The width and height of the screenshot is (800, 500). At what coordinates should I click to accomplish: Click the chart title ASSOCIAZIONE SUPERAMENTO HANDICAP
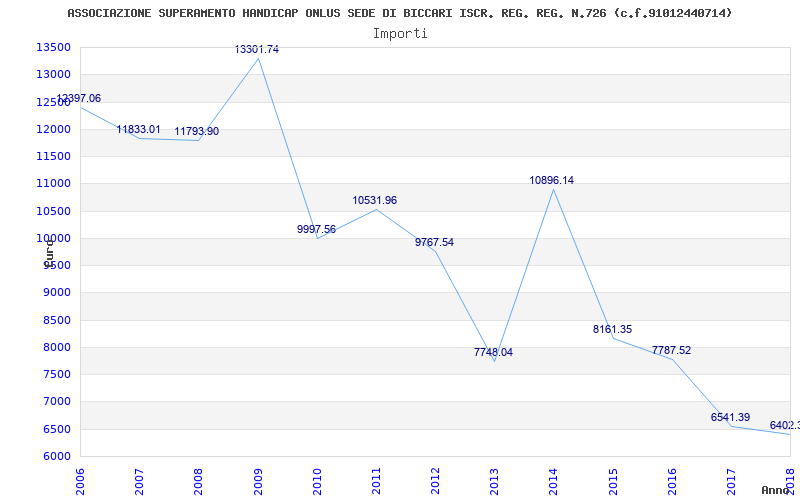tap(400, 13)
